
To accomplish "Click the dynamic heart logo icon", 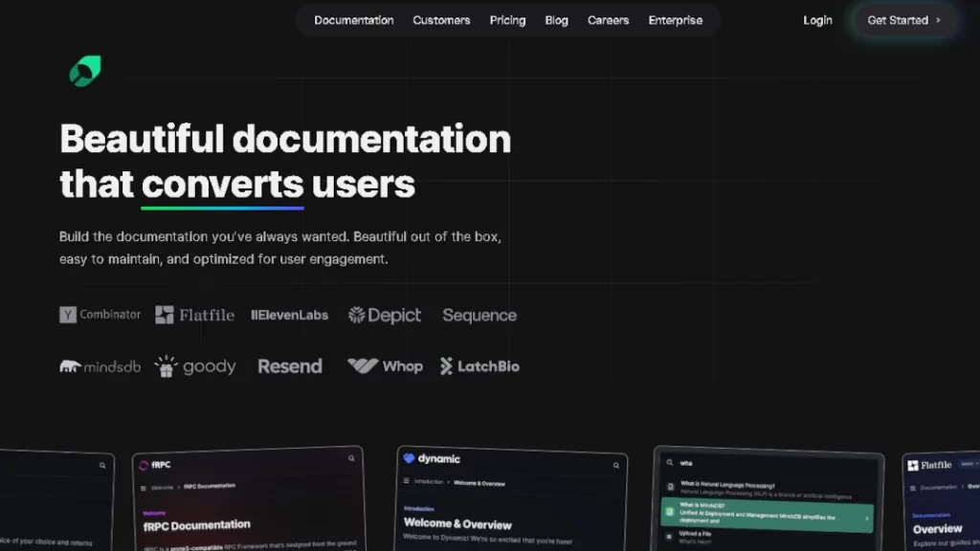I will click(x=409, y=458).
